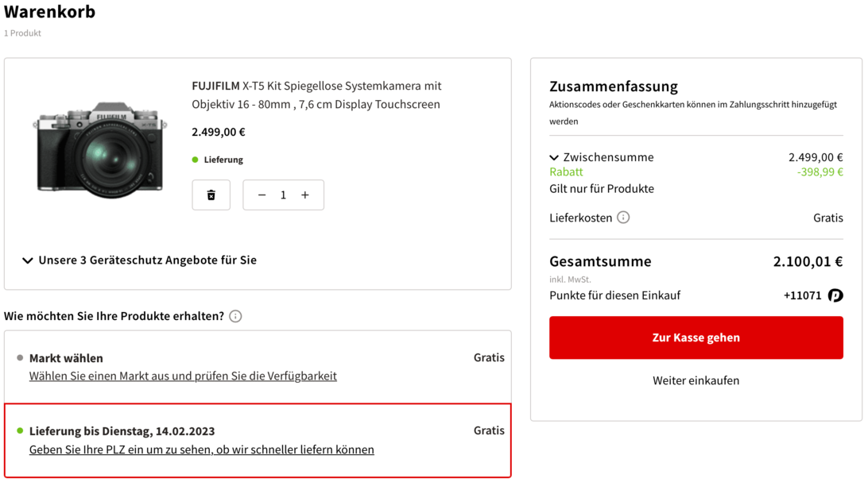Click the red Zur Kasse gehen button
The width and height of the screenshot is (868, 482).
[696, 337]
